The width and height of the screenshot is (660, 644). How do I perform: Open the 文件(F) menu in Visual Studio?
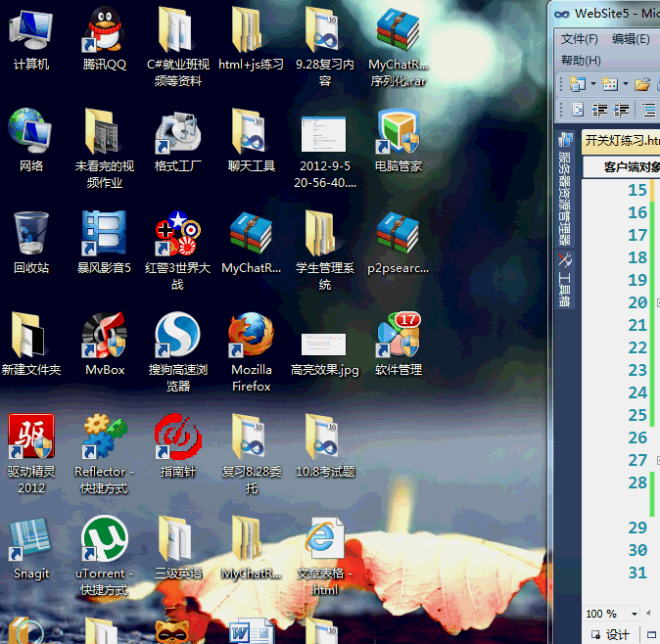pyautogui.click(x=579, y=39)
